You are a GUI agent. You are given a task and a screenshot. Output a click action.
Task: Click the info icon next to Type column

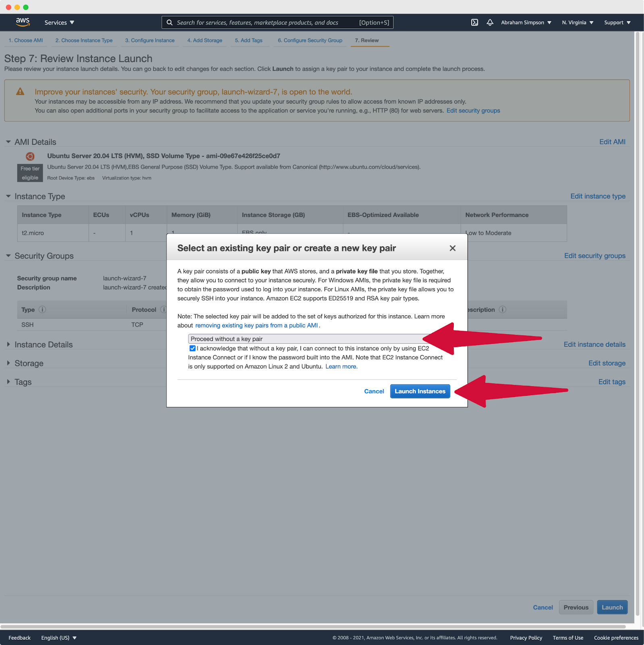tap(42, 310)
